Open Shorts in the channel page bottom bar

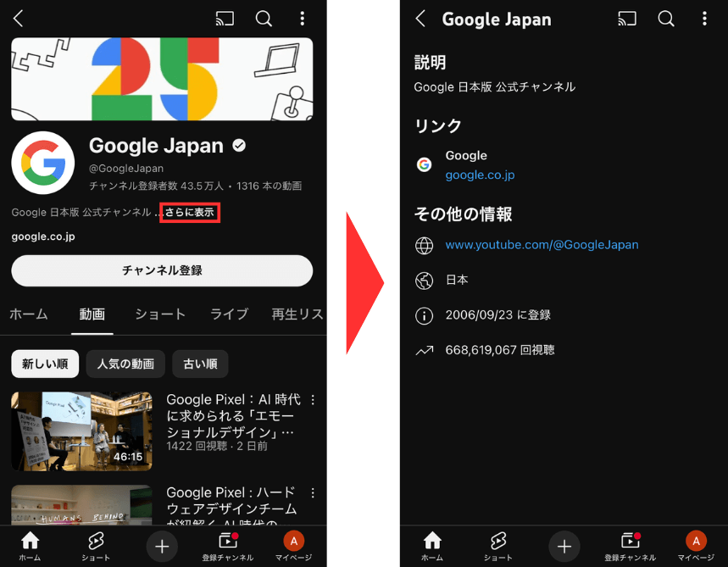pos(96,546)
